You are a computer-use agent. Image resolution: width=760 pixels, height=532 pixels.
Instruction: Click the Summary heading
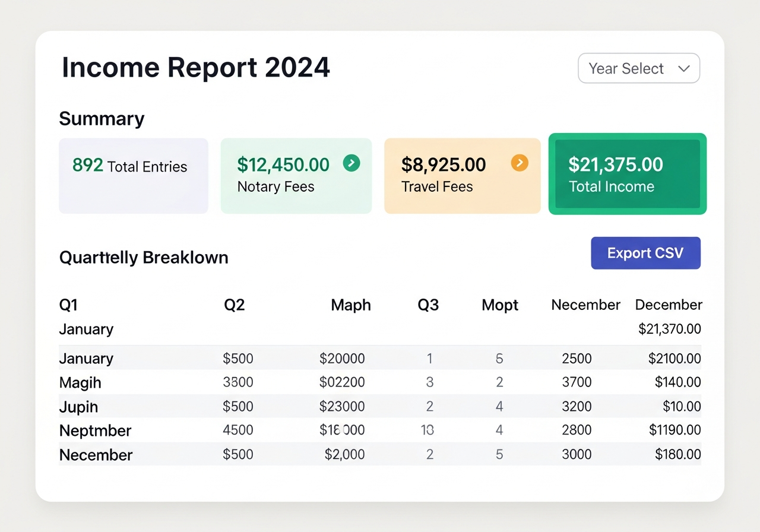coord(102,119)
